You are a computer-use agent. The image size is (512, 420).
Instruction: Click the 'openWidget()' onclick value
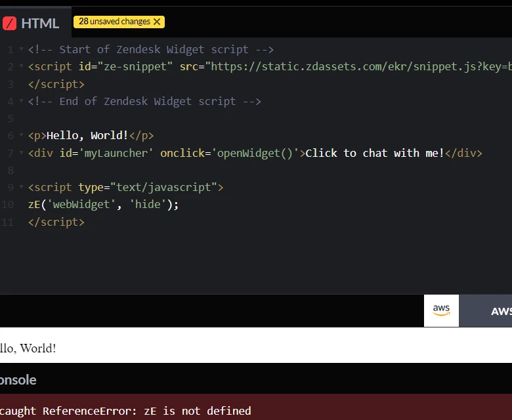[x=255, y=153]
